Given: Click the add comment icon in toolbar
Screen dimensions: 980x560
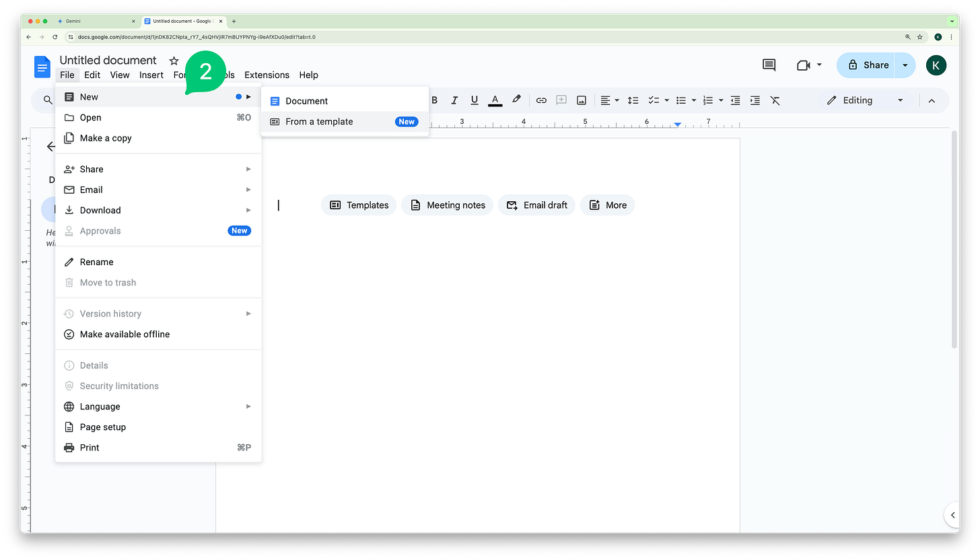Looking at the screenshot, I should pyautogui.click(x=561, y=100).
